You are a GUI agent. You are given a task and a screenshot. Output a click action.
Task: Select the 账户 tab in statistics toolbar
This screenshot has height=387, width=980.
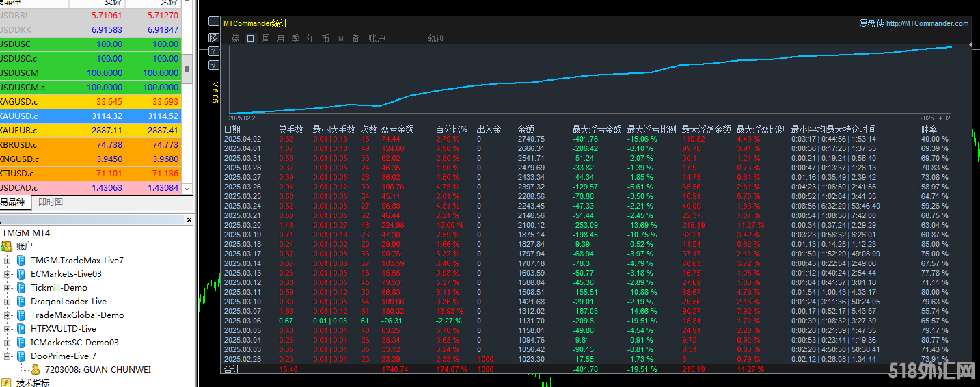pos(377,39)
